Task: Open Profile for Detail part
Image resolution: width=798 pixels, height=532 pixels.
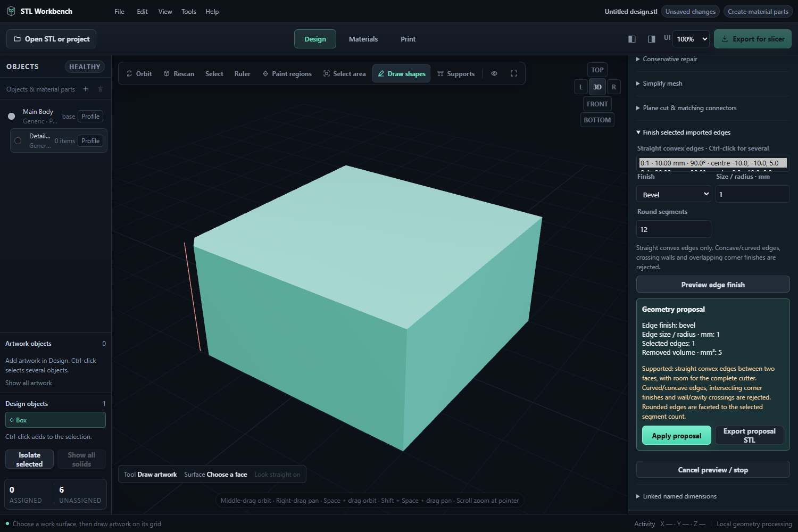Action: pos(90,140)
